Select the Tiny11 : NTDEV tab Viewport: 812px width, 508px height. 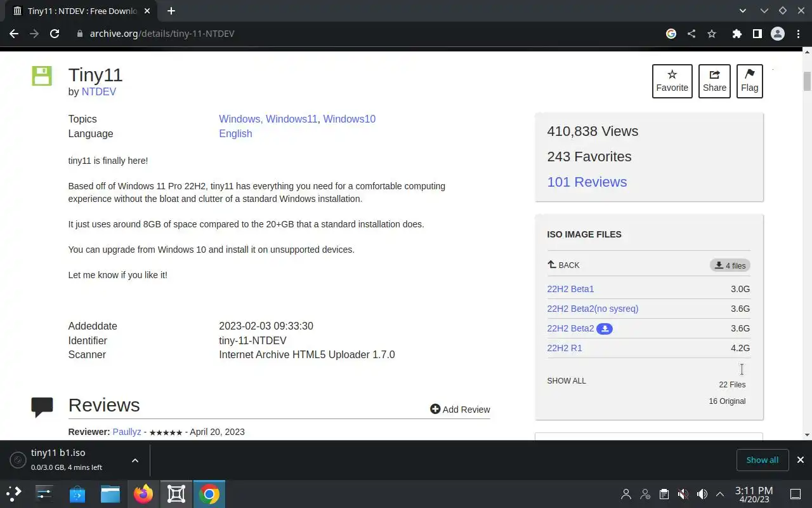click(82, 11)
